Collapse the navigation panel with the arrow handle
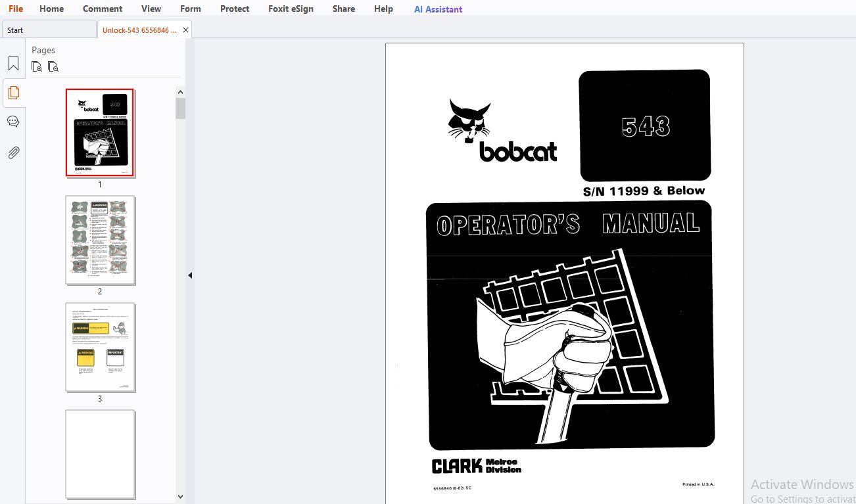This screenshot has width=856, height=504. coord(190,275)
